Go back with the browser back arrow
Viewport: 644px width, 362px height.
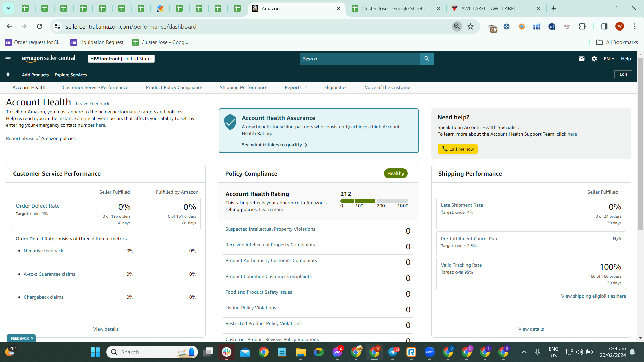pos(9,26)
